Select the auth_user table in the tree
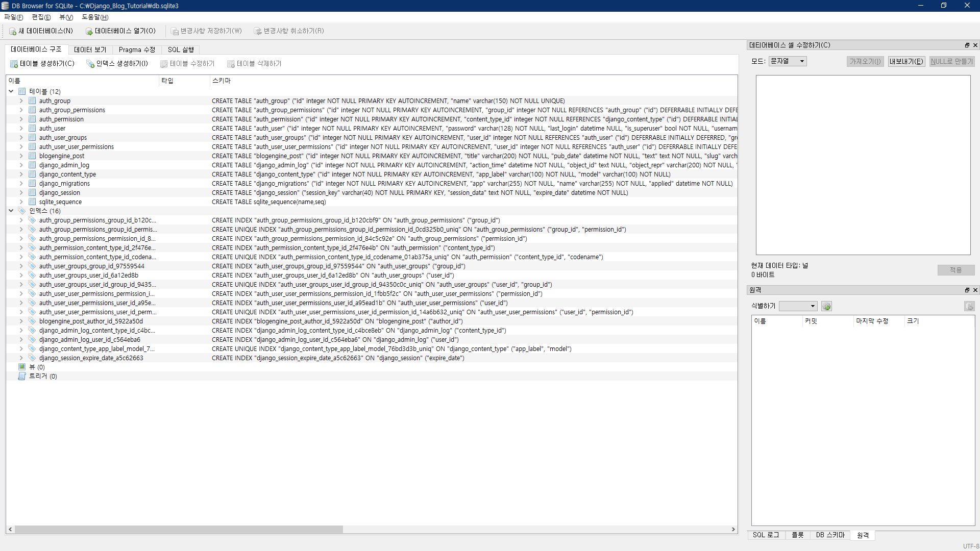This screenshot has width=980, height=551. tap(52, 129)
